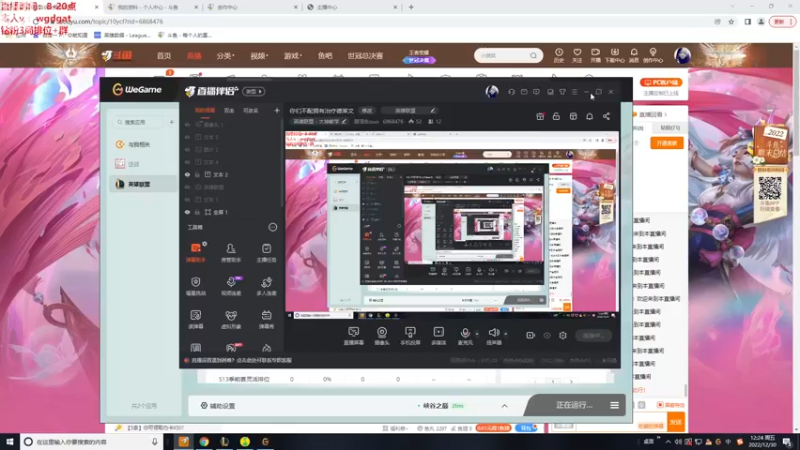
Task: Click WeGame 搜索应用 search field
Action: (139, 122)
